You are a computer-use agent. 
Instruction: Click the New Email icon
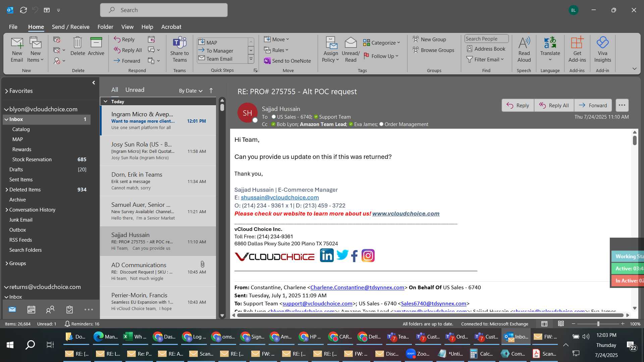click(x=17, y=50)
